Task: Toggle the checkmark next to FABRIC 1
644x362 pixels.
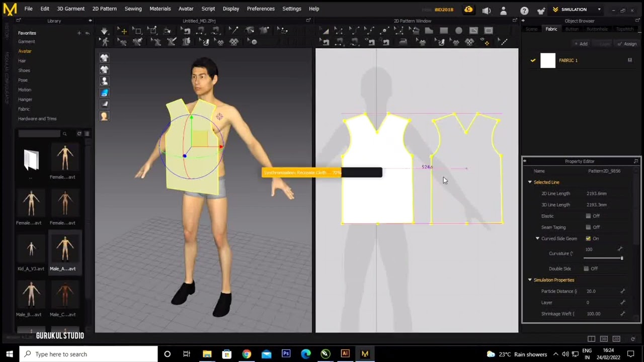Action: pyautogui.click(x=533, y=60)
